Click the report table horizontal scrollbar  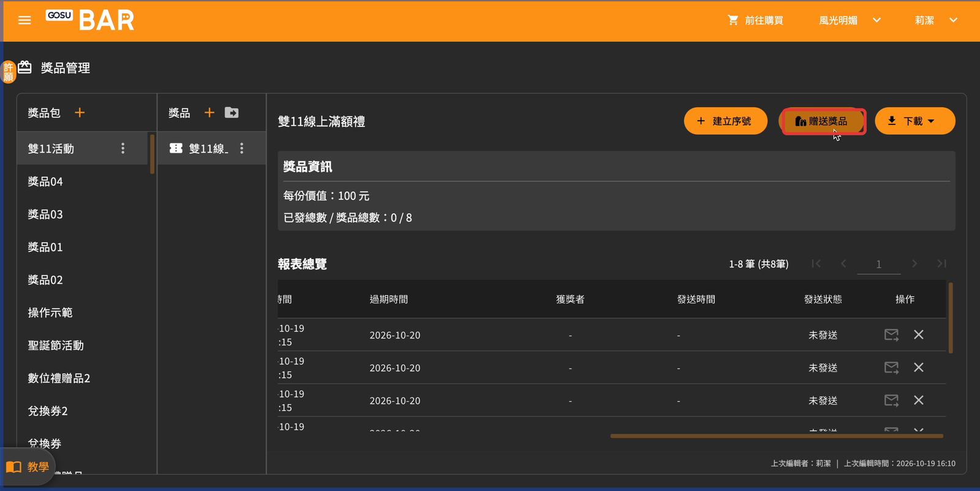click(777, 436)
